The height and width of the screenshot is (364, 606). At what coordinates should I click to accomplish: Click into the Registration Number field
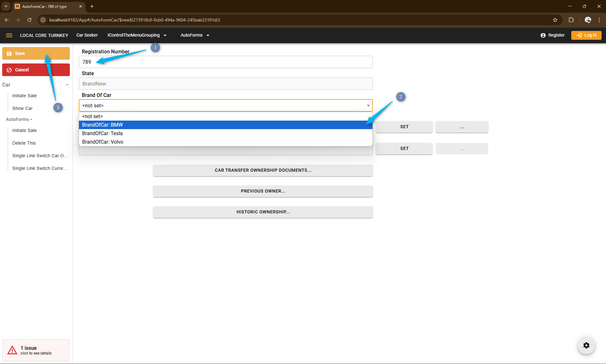pos(226,62)
